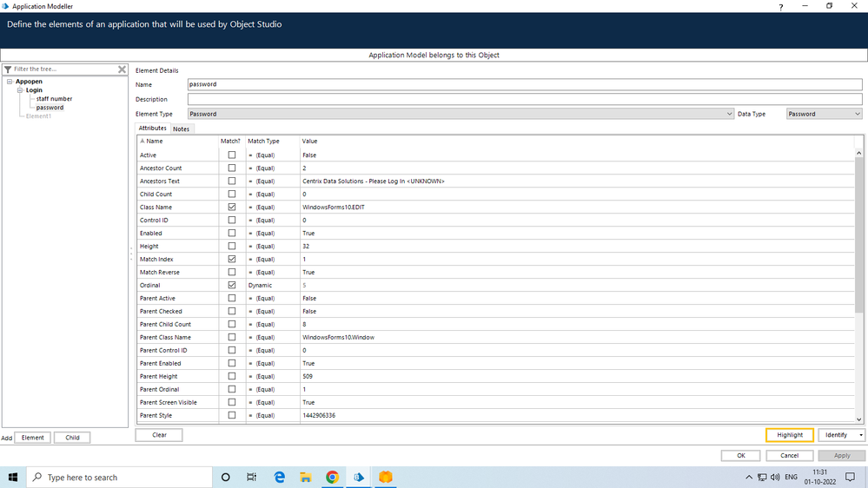Viewport: 868px width, 488px height.
Task: Focus the Filter the tree field
Action: pyautogui.click(x=64, y=69)
